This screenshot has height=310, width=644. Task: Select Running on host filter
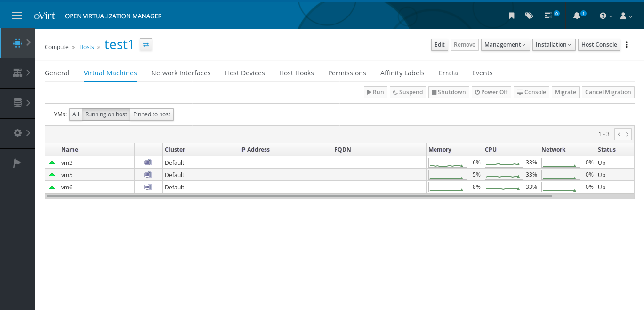tap(106, 114)
